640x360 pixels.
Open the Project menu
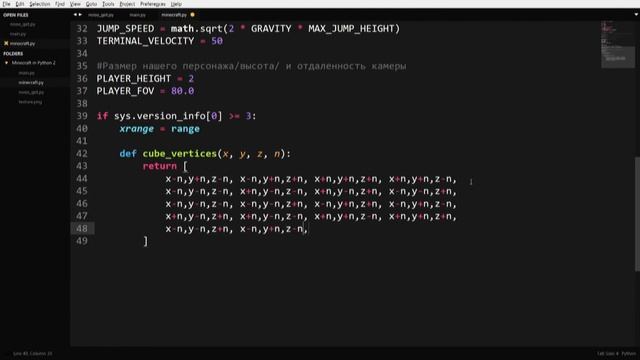click(x=127, y=4)
